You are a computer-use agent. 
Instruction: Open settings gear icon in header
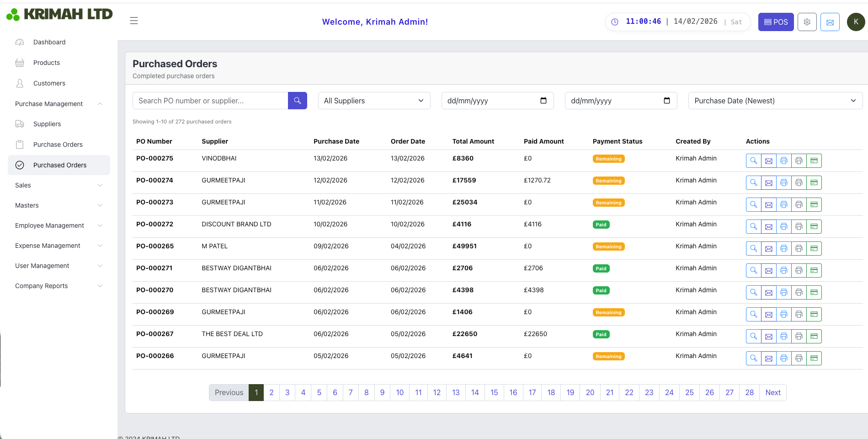point(807,22)
